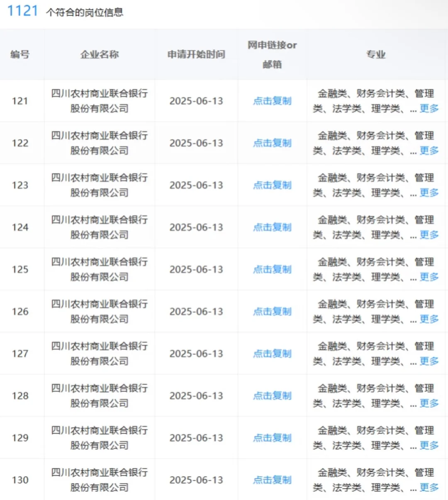Show more majors for row 126
This screenshot has width=448, height=500.
point(429,319)
